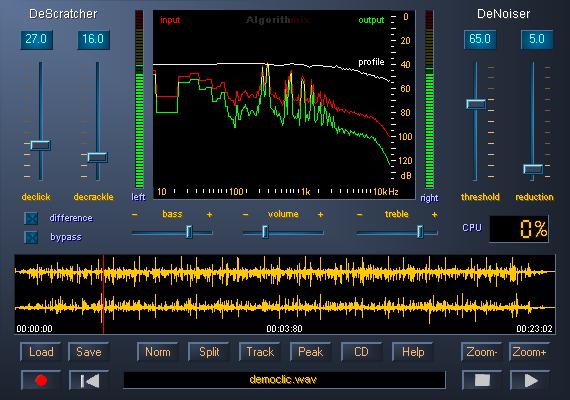Image resolution: width=570 pixels, height=400 pixels.
Task: Click the reduction slider handle
Action: click(x=533, y=169)
